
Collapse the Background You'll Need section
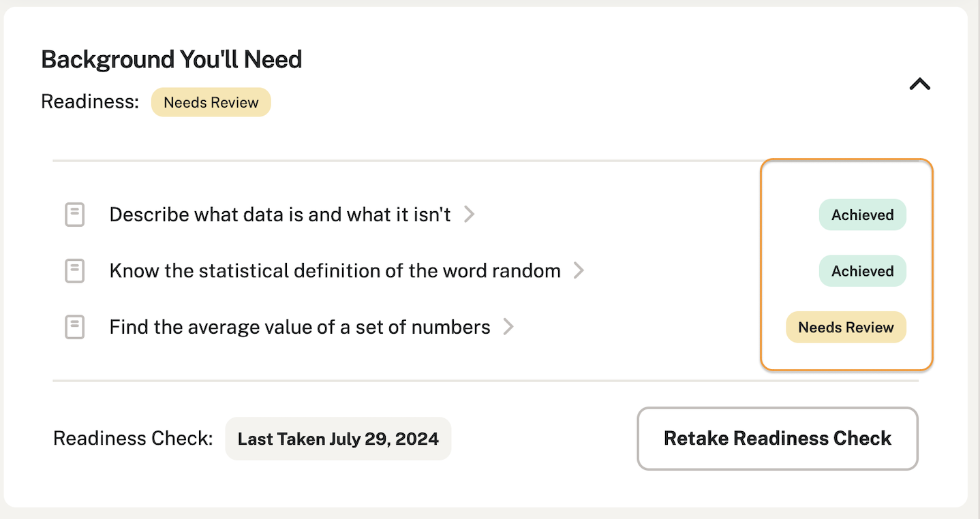[x=919, y=84]
